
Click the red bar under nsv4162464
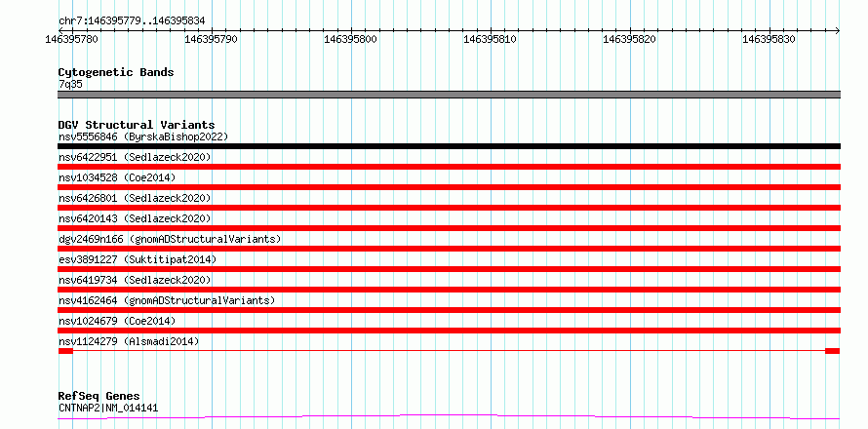click(449, 310)
